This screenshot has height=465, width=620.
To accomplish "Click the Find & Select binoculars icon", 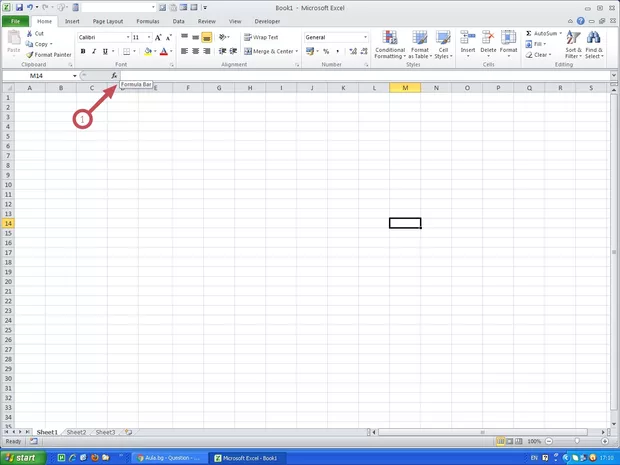I will point(594,38).
